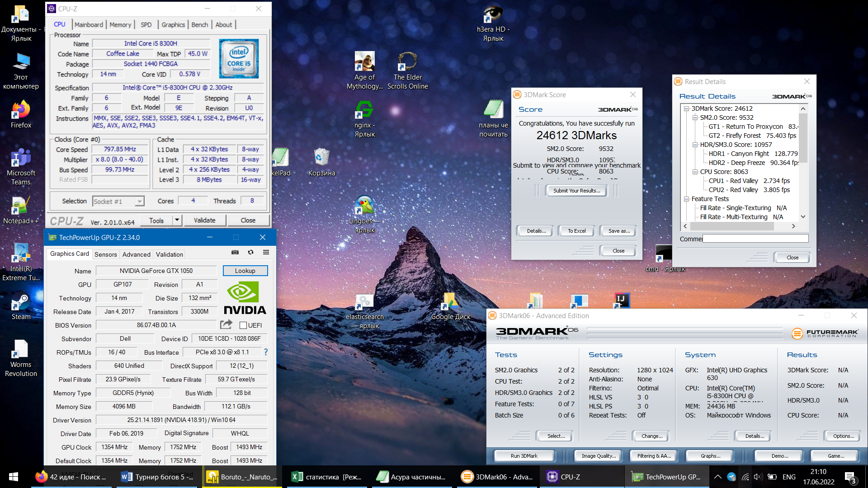Screen dimensions: 868x488
Task: Click the Lookup button in GPU-Z
Action: (245, 271)
